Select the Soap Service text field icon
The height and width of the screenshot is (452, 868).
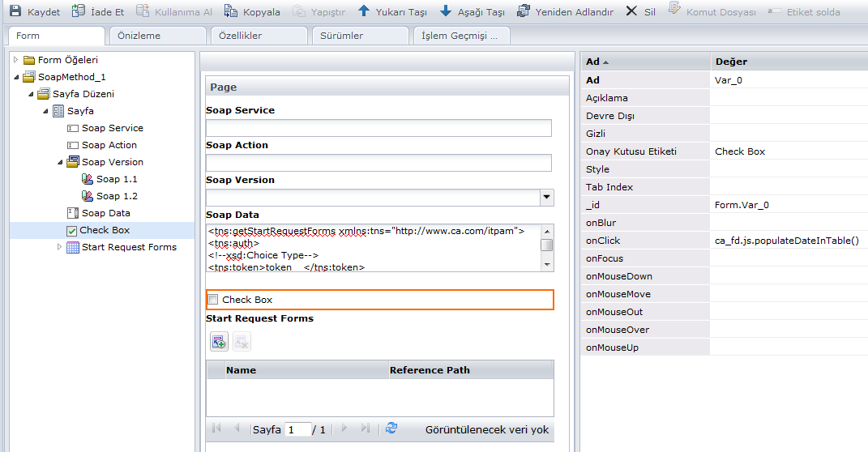pos(72,128)
